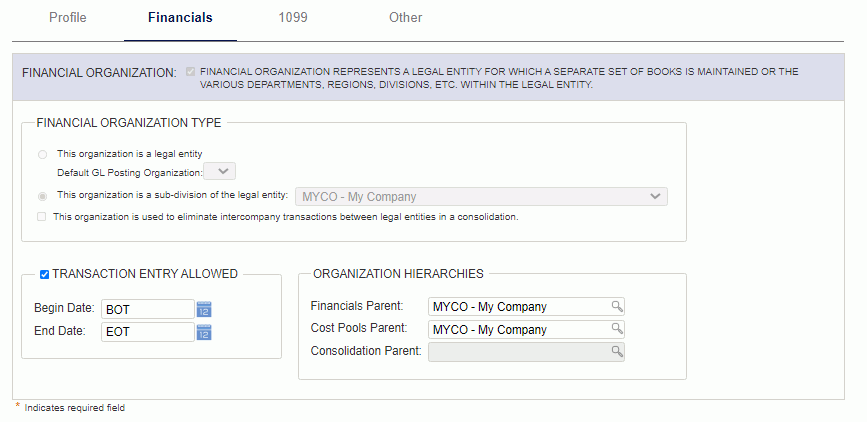Select 'This organization is a legal entity' radio
The image size is (867, 422).
[x=42, y=154]
